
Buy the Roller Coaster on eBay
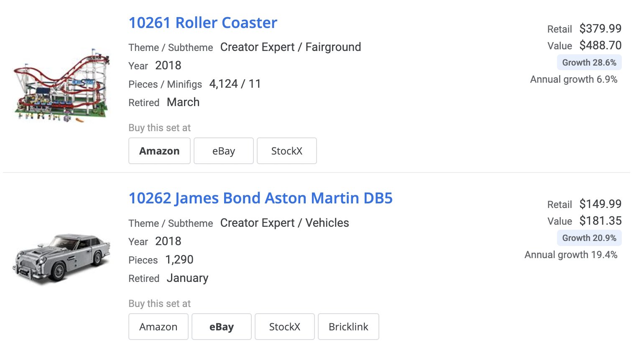coord(224,151)
